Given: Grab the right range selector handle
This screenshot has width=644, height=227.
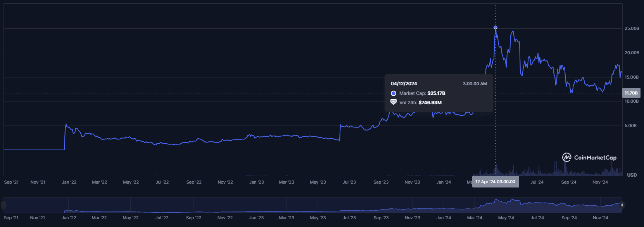Looking at the screenshot, I should tap(622, 205).
